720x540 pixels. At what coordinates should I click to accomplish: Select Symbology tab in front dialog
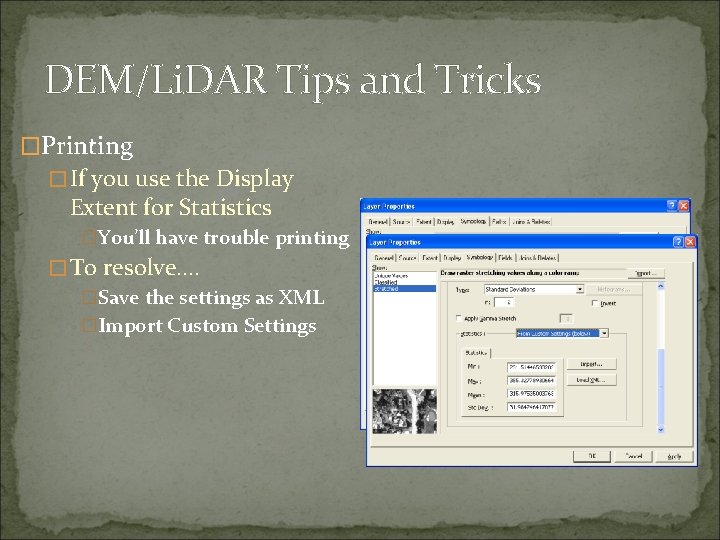(x=479, y=257)
